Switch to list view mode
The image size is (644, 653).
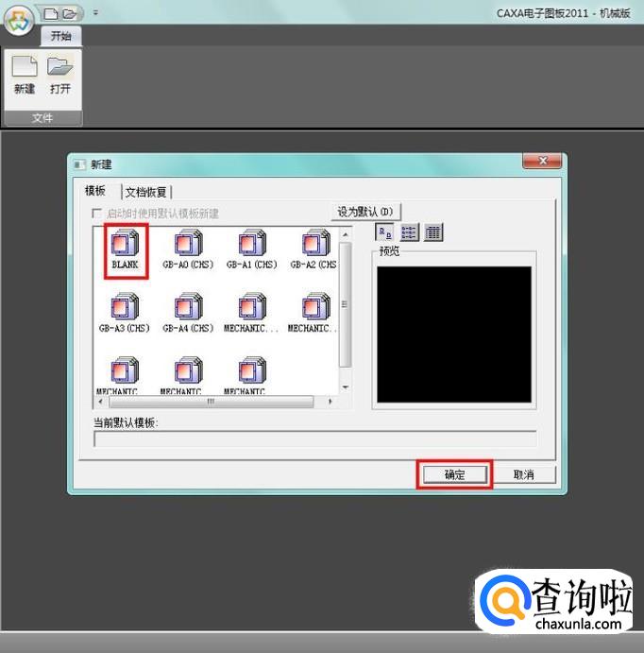pyautogui.click(x=410, y=232)
